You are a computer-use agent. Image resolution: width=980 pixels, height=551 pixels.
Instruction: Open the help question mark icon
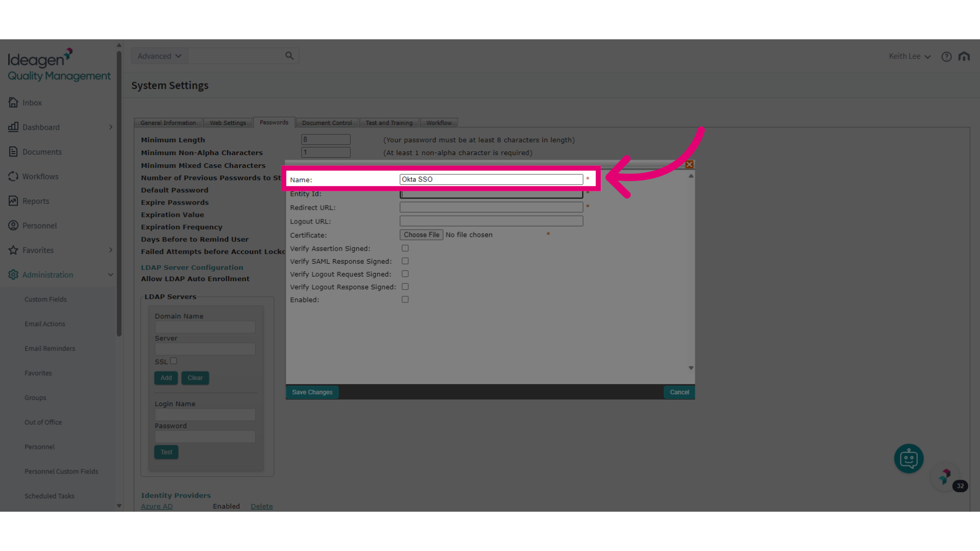tap(946, 57)
